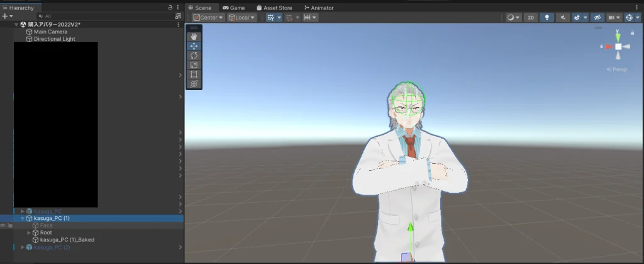Select the Move tool in the scene toolbar
The width and height of the screenshot is (644, 264).
(x=194, y=46)
